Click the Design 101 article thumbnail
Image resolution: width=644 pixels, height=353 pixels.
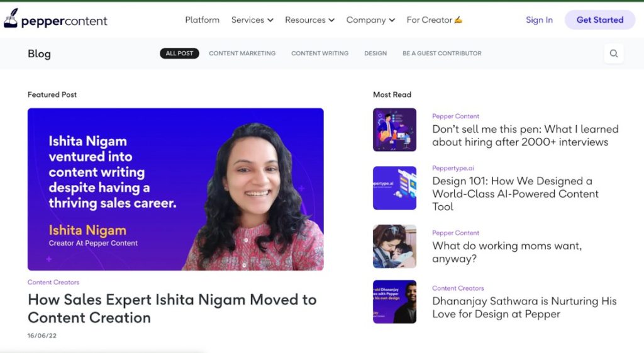tap(394, 188)
